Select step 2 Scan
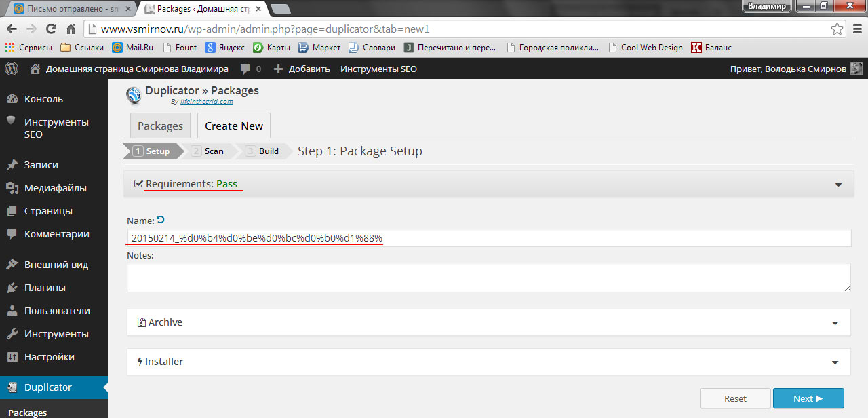This screenshot has width=868, height=418. [x=208, y=151]
